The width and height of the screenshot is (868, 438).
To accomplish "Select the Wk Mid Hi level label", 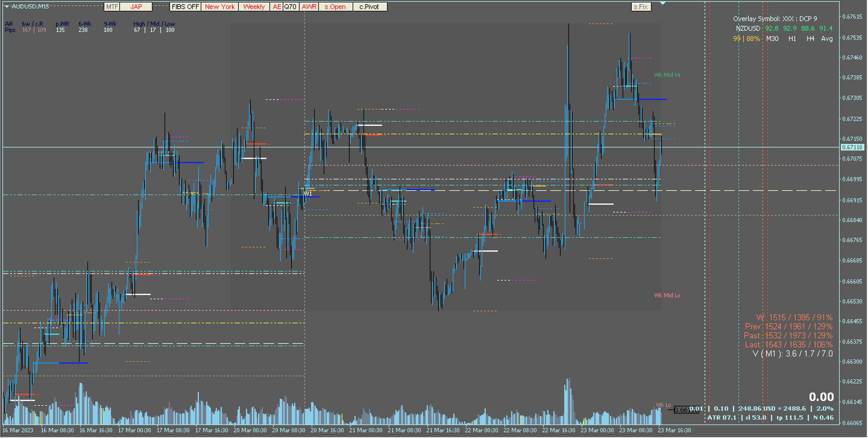I will pos(667,75).
